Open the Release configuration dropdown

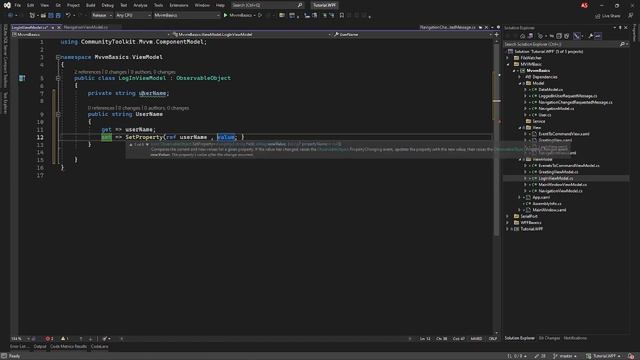tap(102, 16)
